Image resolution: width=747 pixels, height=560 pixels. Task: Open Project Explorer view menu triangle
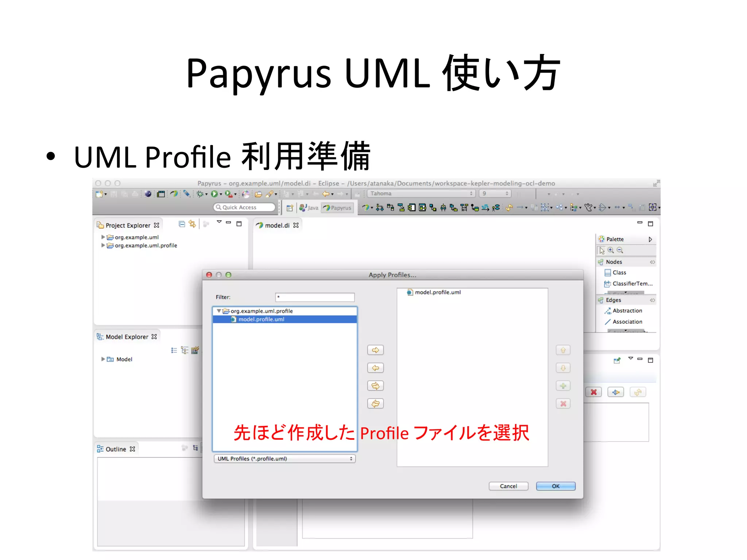click(x=219, y=222)
